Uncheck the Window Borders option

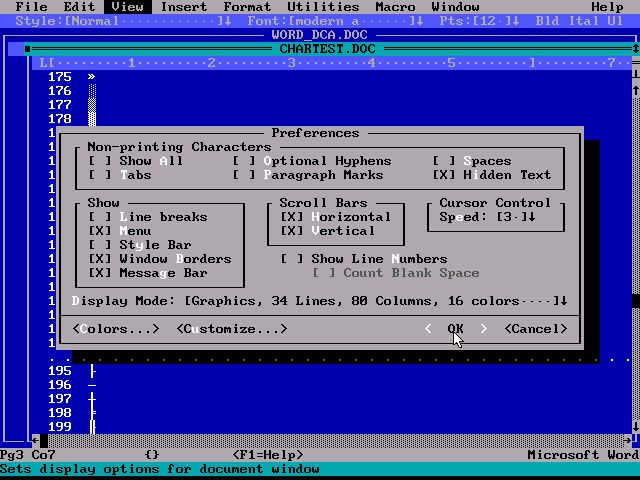click(x=100, y=259)
